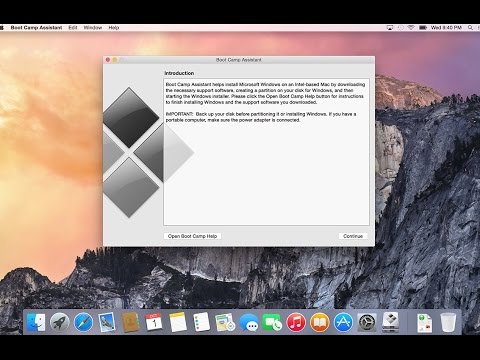Image resolution: width=480 pixels, height=360 pixels.
Task: Open the Edit menu
Action: (x=73, y=28)
